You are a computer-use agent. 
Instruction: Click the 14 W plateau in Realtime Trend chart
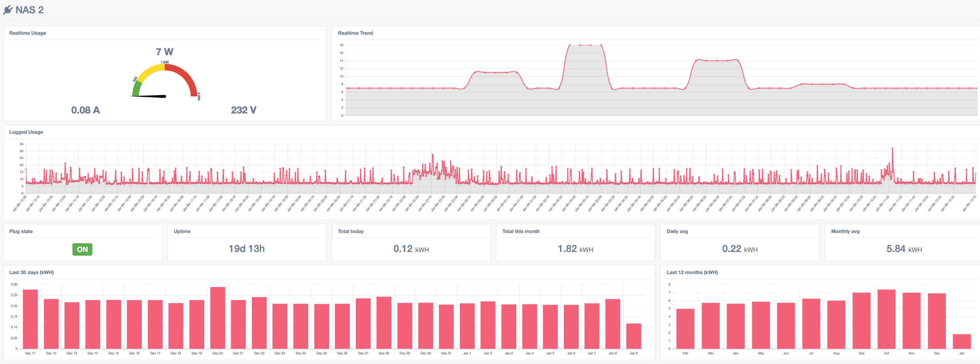717,61
